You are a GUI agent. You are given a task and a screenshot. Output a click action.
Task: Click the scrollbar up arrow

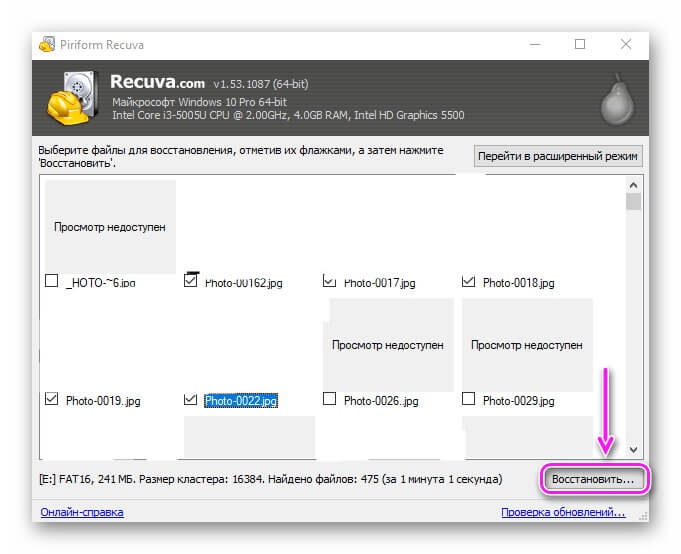pos(634,185)
